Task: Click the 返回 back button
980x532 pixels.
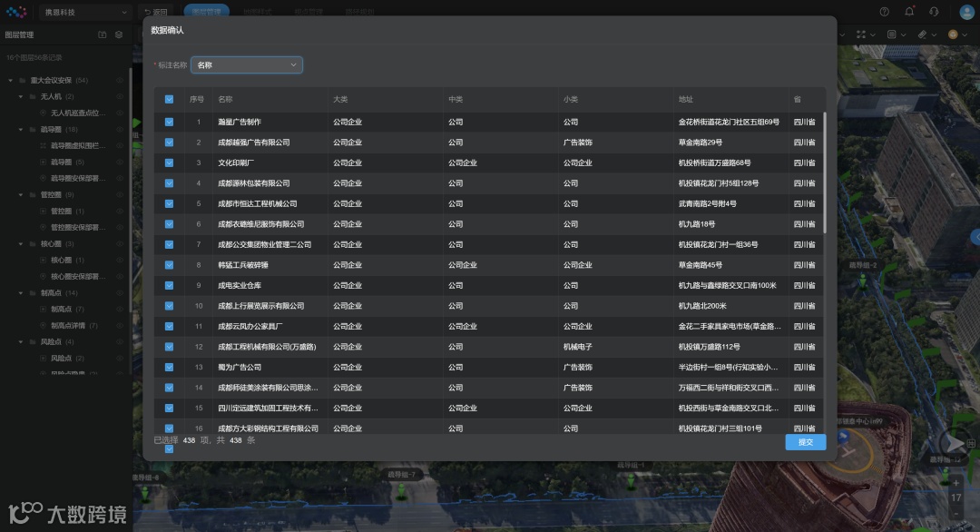Action: click(156, 12)
